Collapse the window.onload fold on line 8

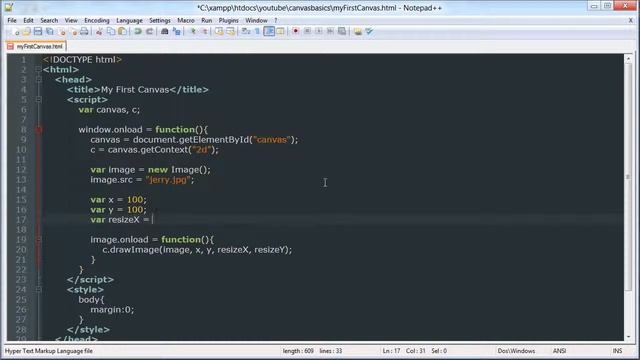click(x=38, y=130)
